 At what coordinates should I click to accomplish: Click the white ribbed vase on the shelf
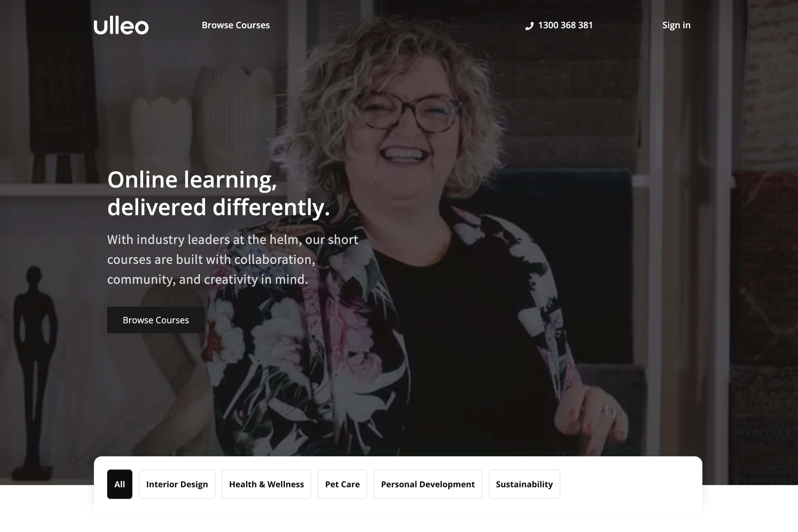point(234,119)
